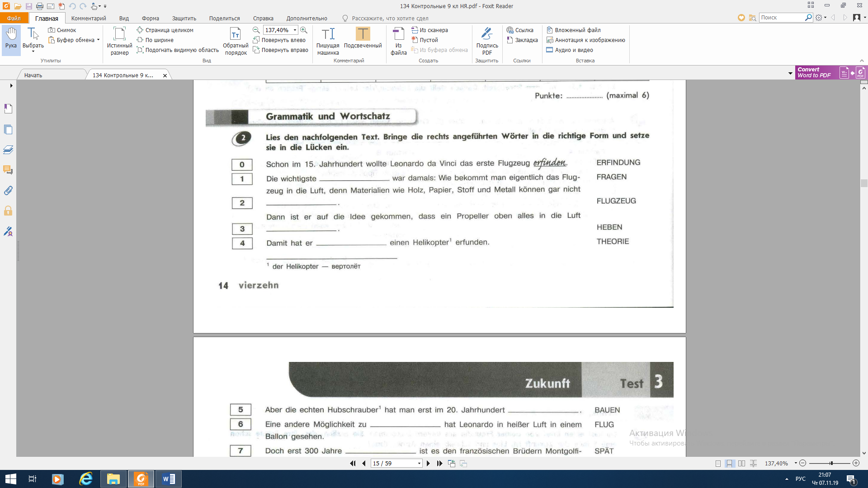Open the Комментарий ribbon tab
The width and height of the screenshot is (868, 488).
pos(89,19)
